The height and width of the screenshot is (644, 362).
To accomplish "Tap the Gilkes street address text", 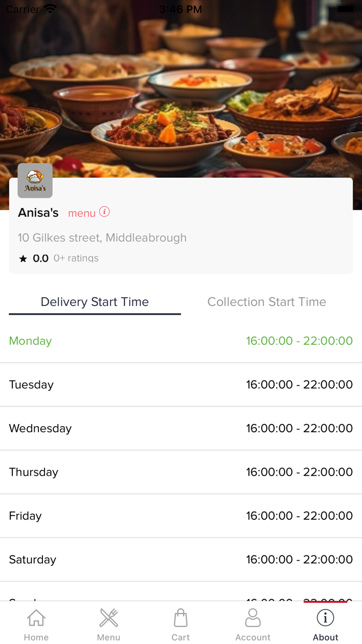I will [102, 238].
